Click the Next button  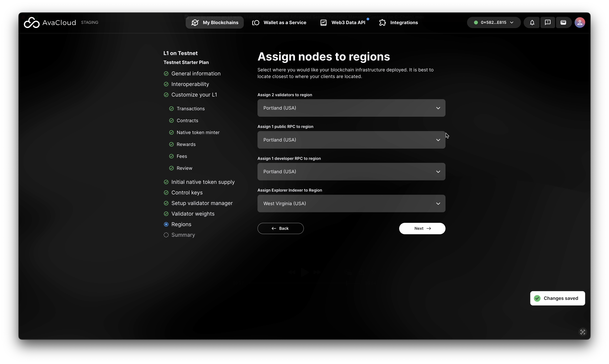(422, 228)
